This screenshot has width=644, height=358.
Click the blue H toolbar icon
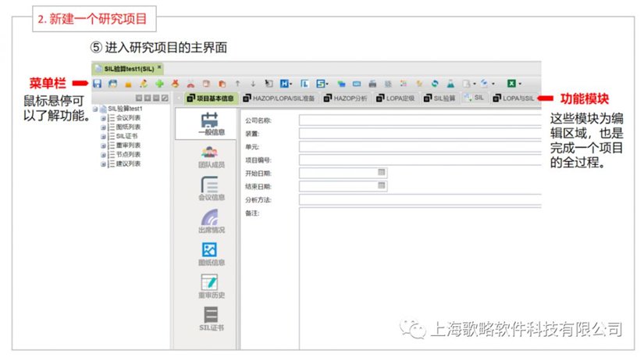tap(284, 84)
